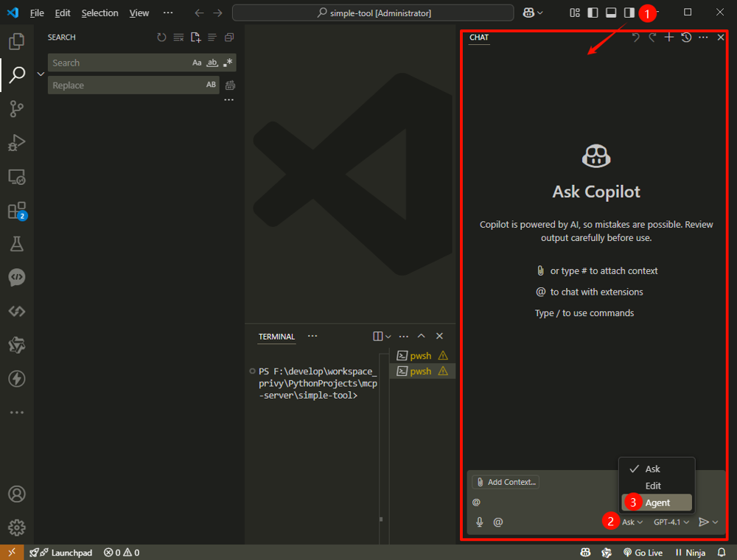Open Source Control view

pos(16,109)
